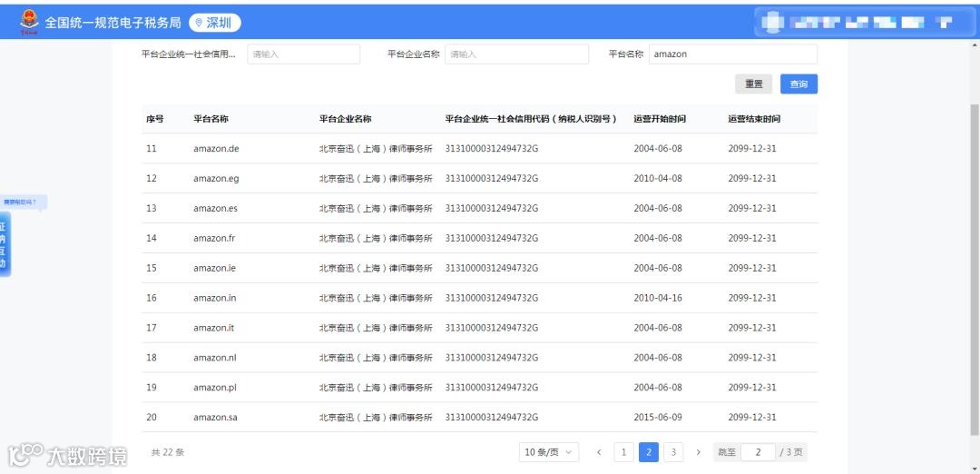The width and height of the screenshot is (980, 474).
Task: Click the 共 22 条 total count
Action: coord(168,452)
